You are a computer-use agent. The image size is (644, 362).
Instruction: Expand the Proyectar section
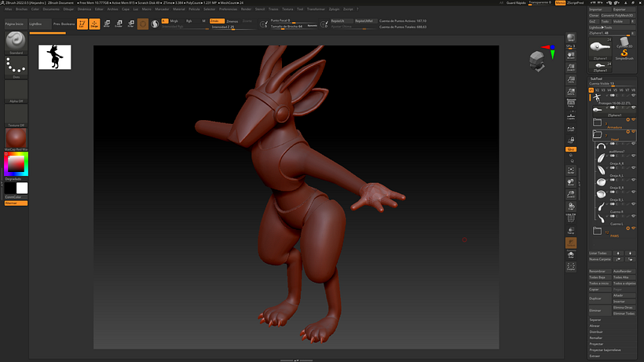pyautogui.click(x=596, y=344)
